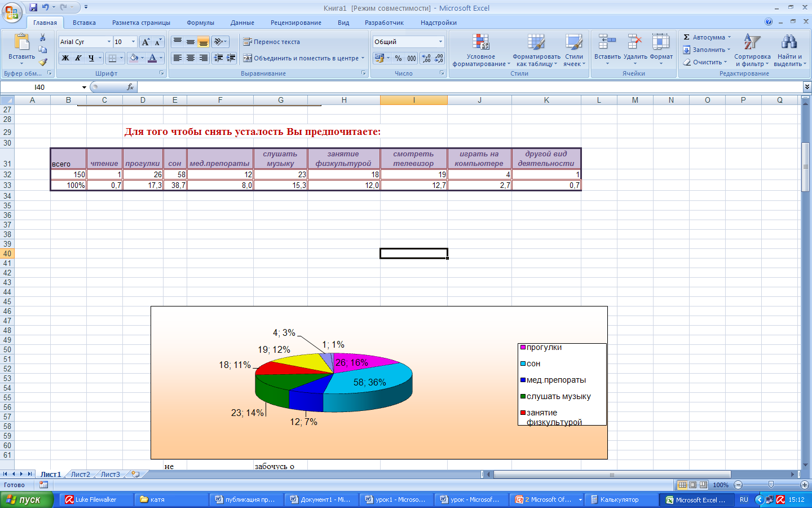Align text to bottom of cell
The image size is (812, 508).
click(x=204, y=42)
